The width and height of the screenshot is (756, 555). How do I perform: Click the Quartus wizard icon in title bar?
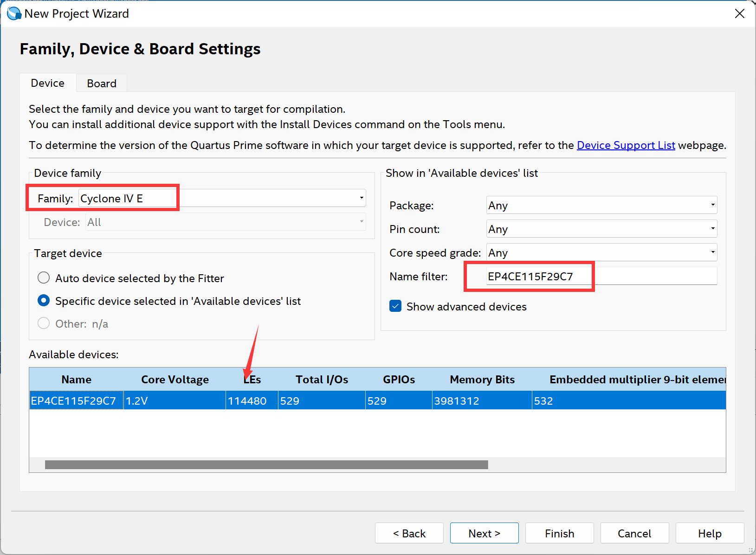14,13
